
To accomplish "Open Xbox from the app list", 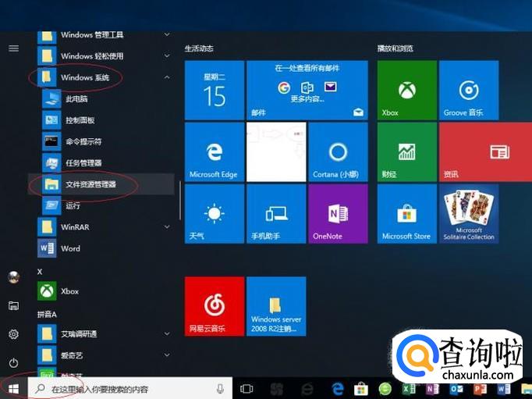I will coord(101,291).
